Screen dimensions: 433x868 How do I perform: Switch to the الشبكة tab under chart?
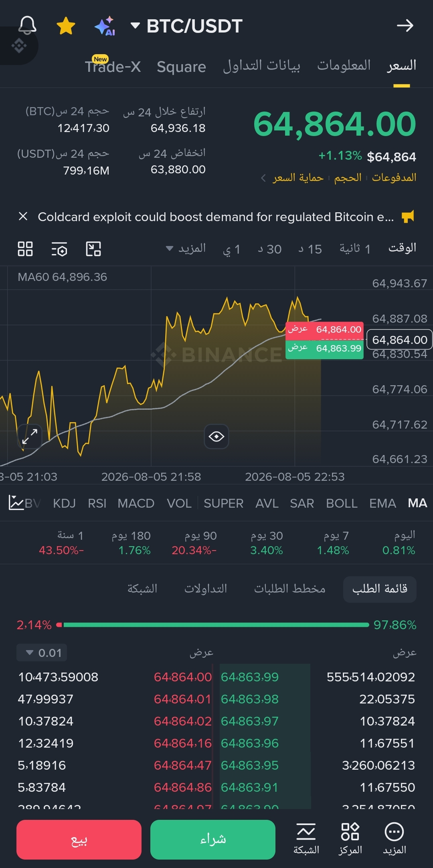click(x=142, y=589)
